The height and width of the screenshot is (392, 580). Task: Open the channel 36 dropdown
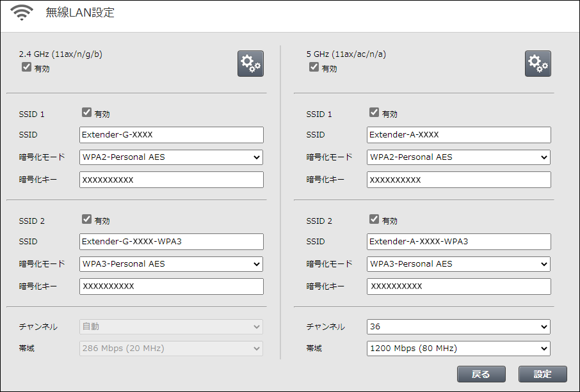tap(458, 327)
